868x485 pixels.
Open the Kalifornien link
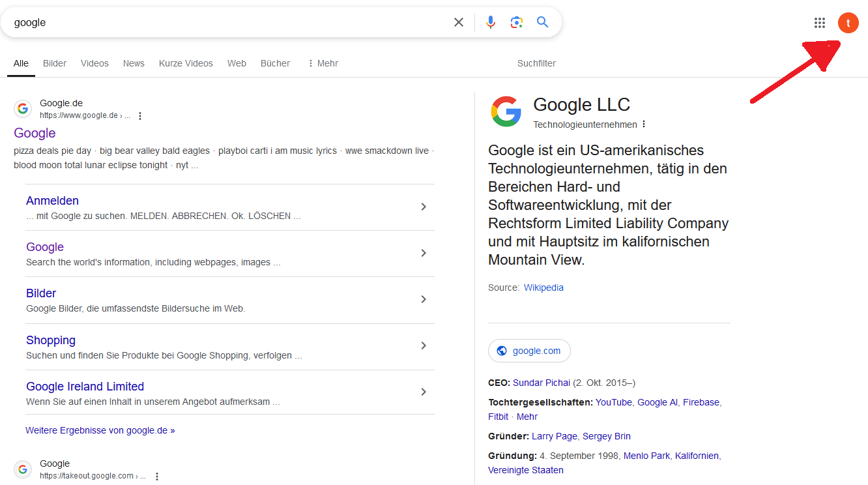click(697, 456)
